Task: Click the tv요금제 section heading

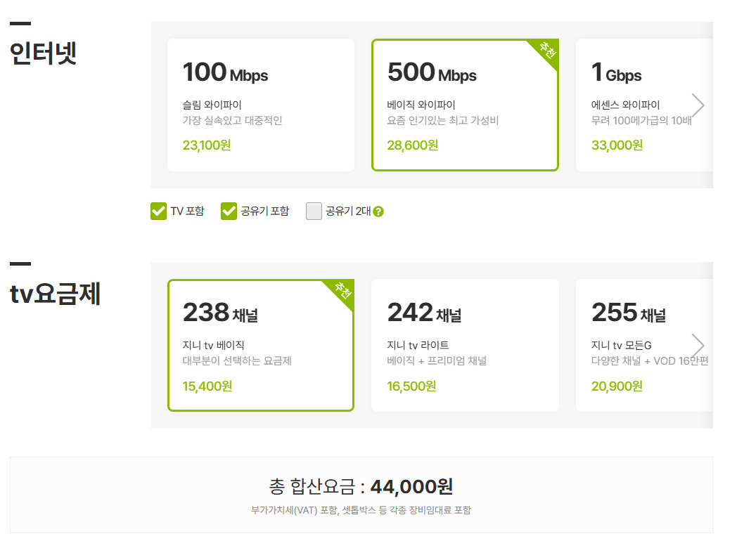Action: tap(56, 294)
